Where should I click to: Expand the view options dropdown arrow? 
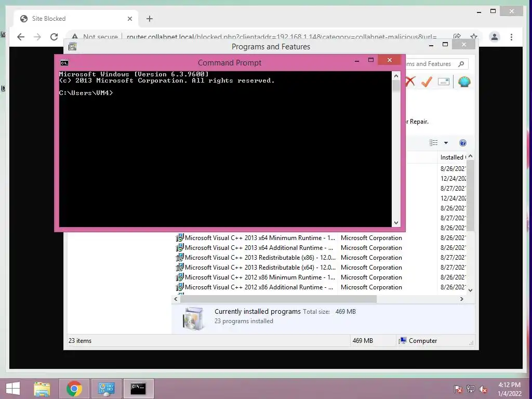click(446, 143)
